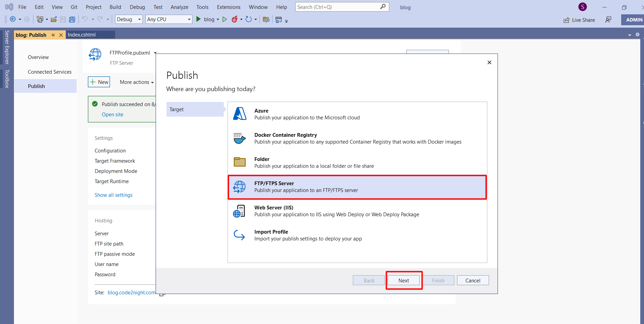
Task: Open the Extensions menu
Action: 229,7
